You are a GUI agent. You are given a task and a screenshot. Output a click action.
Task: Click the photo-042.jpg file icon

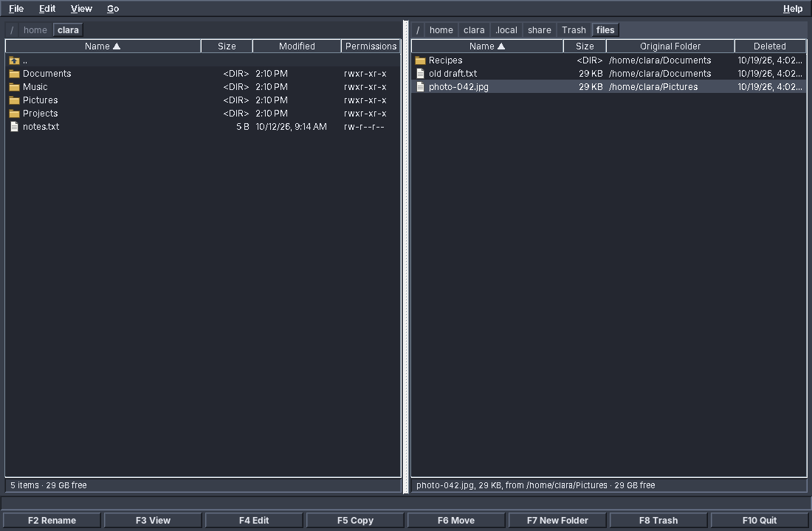coord(421,87)
